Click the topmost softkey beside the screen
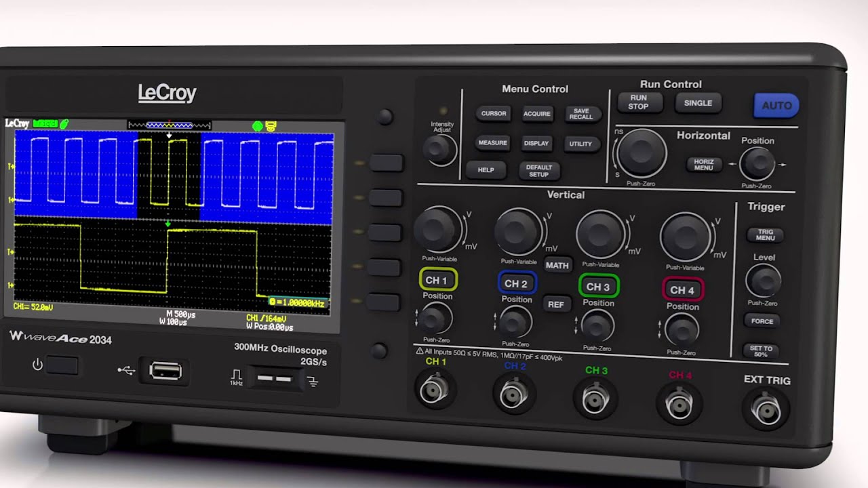868x488 pixels. (x=386, y=162)
